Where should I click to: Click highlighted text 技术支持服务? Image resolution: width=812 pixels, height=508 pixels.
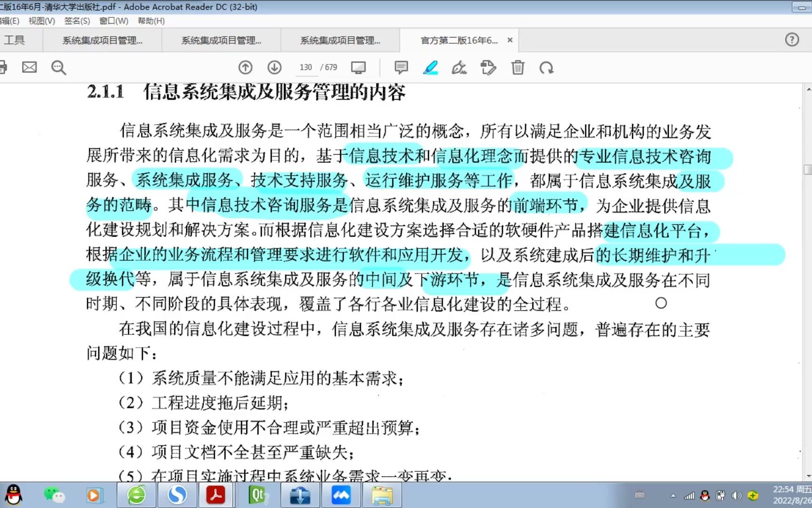pyautogui.click(x=299, y=180)
